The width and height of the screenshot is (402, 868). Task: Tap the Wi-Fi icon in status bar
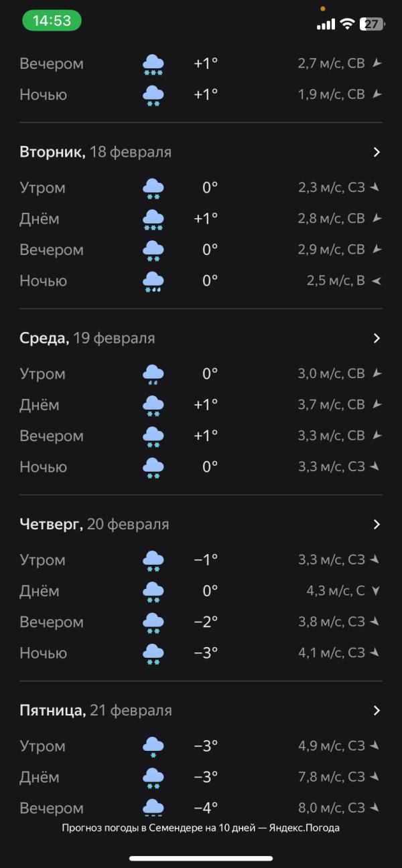tap(347, 24)
